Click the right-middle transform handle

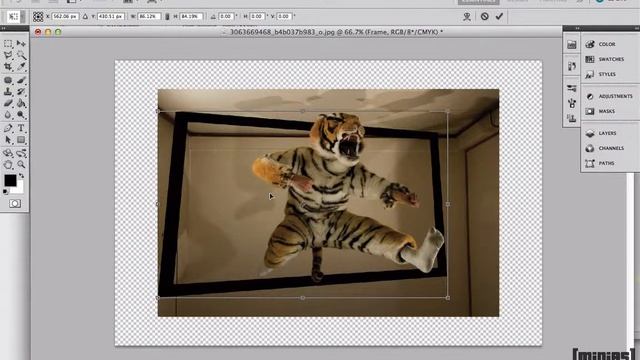point(448,204)
